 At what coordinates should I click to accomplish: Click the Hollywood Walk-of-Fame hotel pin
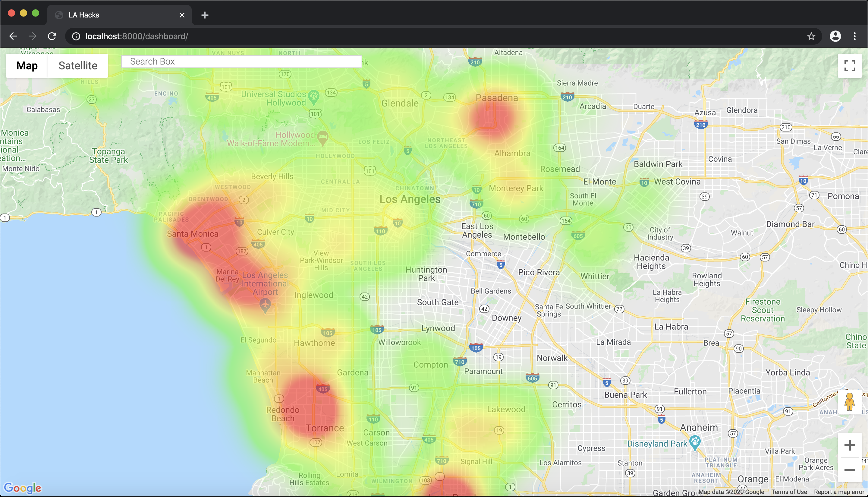pos(322,138)
